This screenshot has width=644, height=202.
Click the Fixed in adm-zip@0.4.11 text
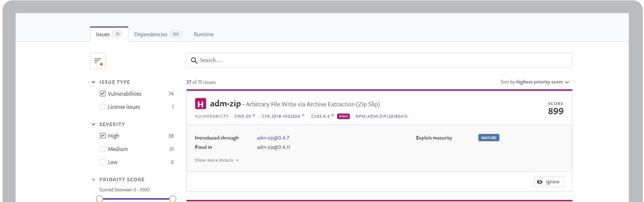point(273,147)
